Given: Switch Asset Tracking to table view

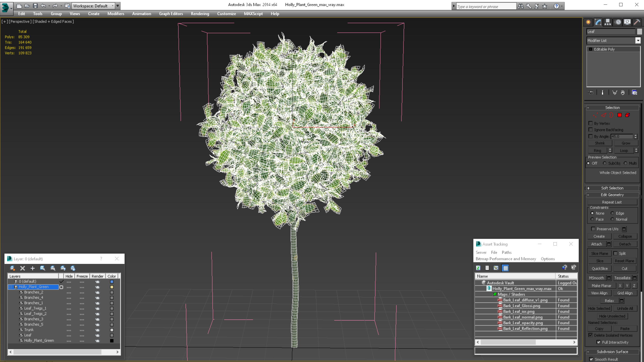Looking at the screenshot, I should 506,268.
